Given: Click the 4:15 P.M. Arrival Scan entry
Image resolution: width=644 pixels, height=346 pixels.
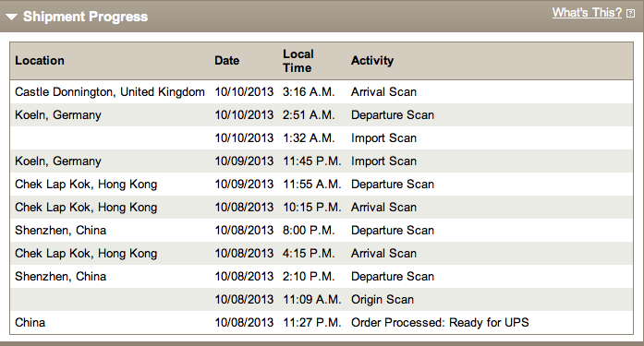Looking at the screenshot, I should click(x=322, y=253).
